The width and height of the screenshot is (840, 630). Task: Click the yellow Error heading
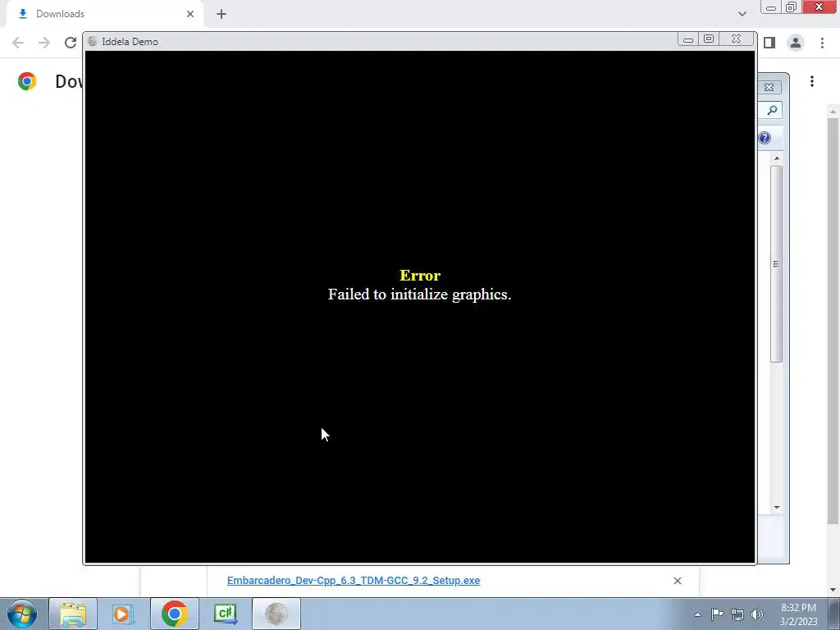[x=420, y=276]
